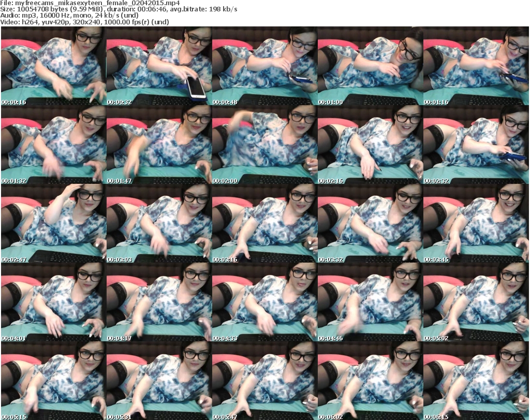Screen dimensions: 530x420
Task: Select the frame at 00:05:02
Action: pyautogui.click(x=476, y=302)
